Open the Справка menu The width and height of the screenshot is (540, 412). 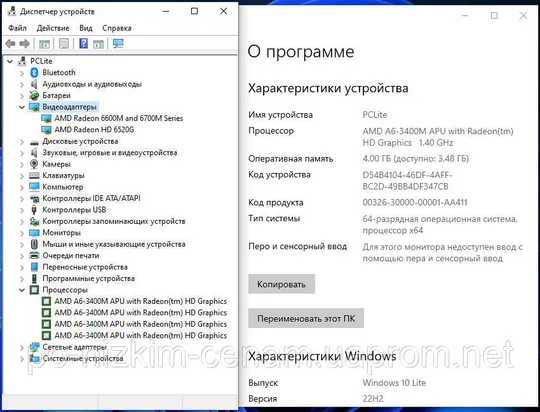[117, 28]
